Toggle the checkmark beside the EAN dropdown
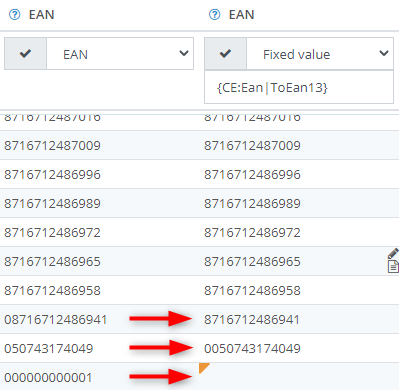399x390 pixels. (25, 53)
